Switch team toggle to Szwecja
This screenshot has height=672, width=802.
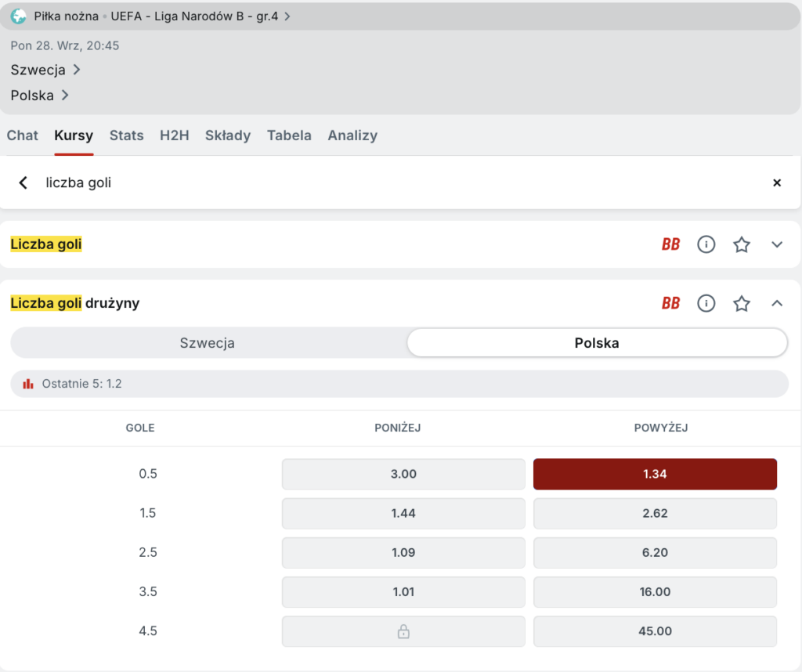pos(207,342)
